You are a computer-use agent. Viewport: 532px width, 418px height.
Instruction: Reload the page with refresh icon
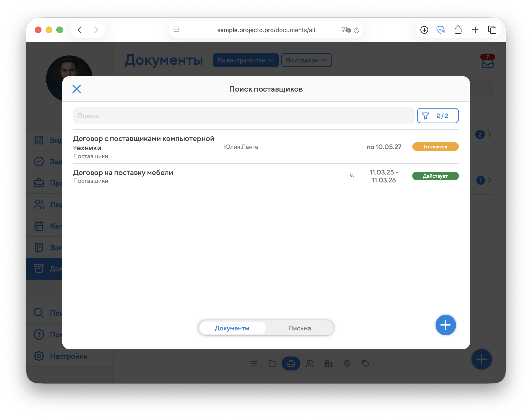[x=357, y=30]
